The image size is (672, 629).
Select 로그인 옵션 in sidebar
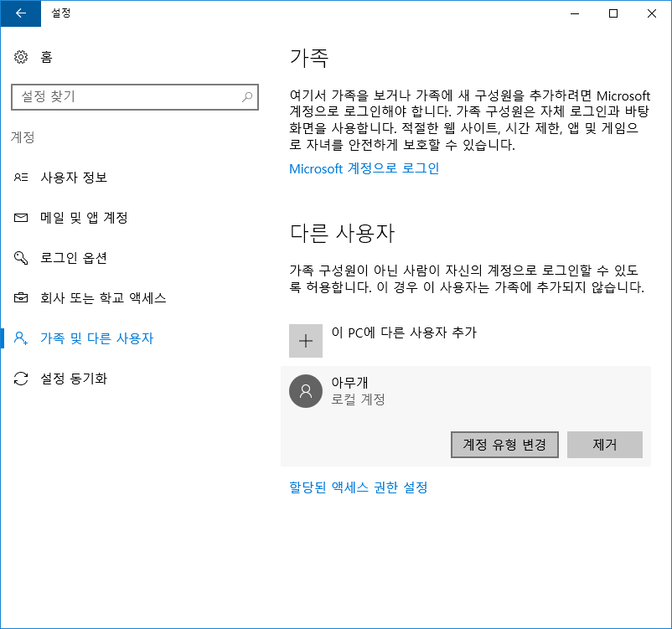click(x=74, y=257)
